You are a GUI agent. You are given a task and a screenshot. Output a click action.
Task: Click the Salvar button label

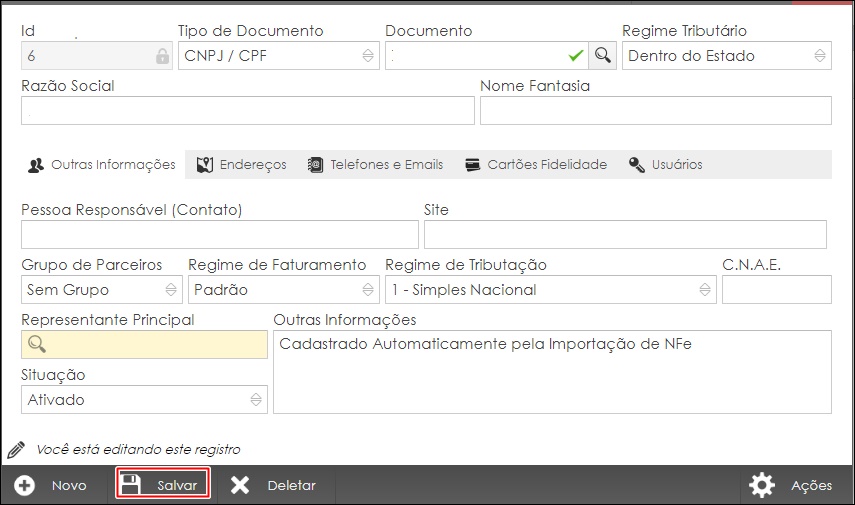177,485
